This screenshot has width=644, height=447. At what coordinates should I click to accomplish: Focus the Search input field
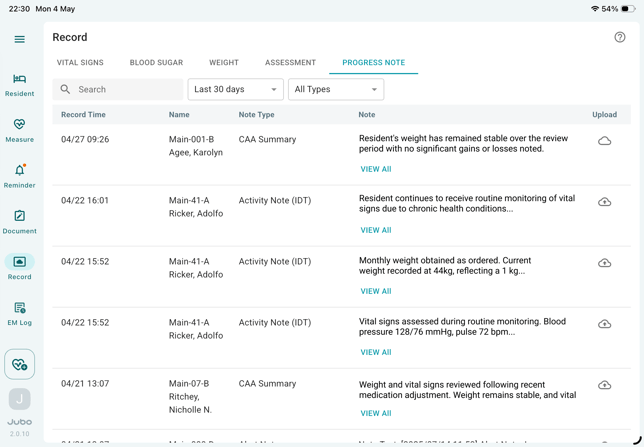118,89
